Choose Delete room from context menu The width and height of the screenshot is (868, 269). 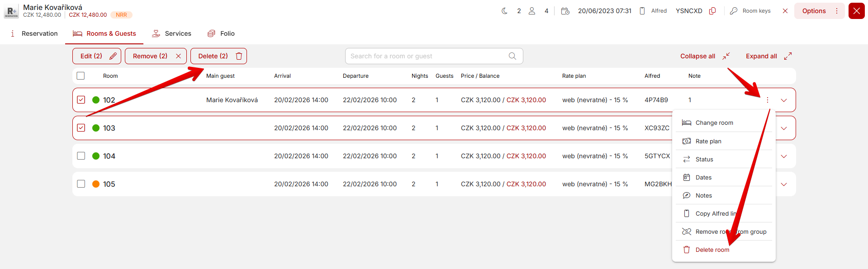(x=712, y=250)
